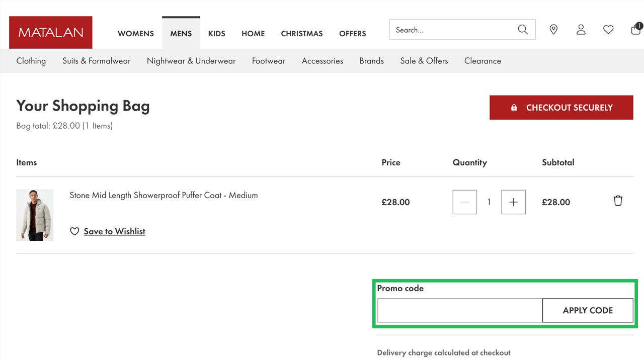The height and width of the screenshot is (362, 644).
Task: Click the heart icon beside Save to Wishlist
Action: point(74,231)
